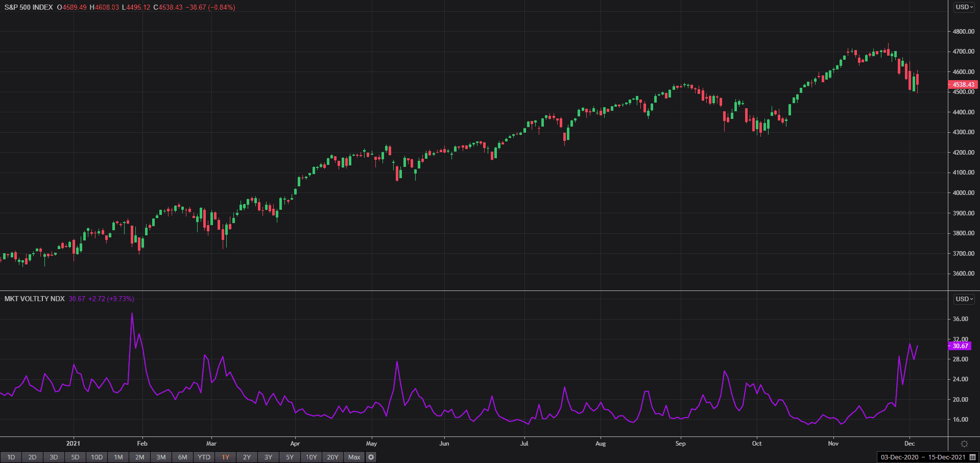
Task: Choose the 5Y time range
Action: (x=290, y=457)
